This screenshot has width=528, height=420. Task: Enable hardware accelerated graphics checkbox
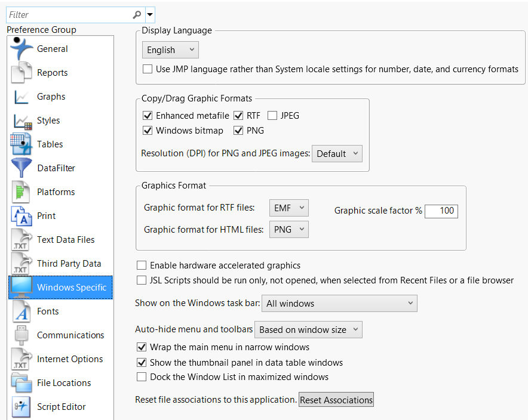142,265
